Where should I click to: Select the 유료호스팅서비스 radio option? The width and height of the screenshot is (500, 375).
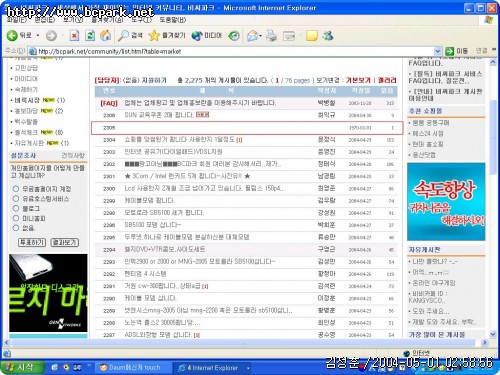pos(16,199)
